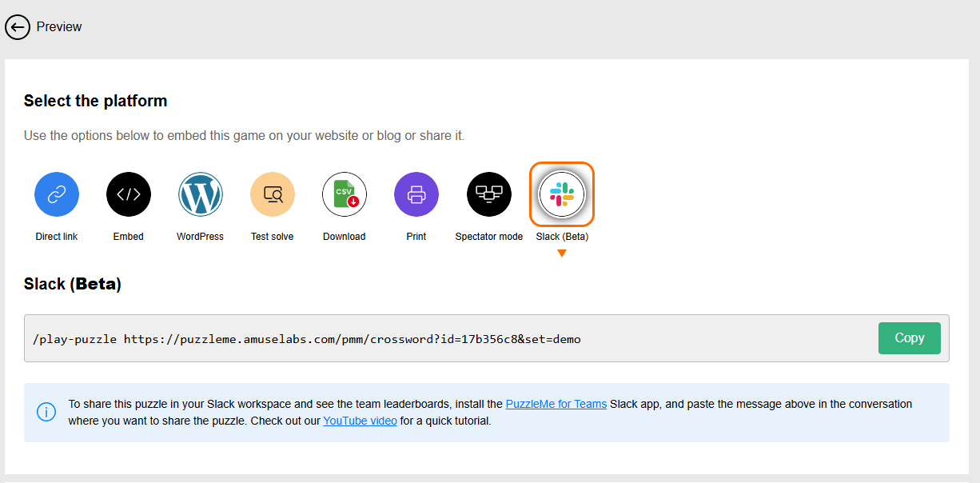Click the 'Direct link' label
The image size is (980, 483).
pos(57,237)
